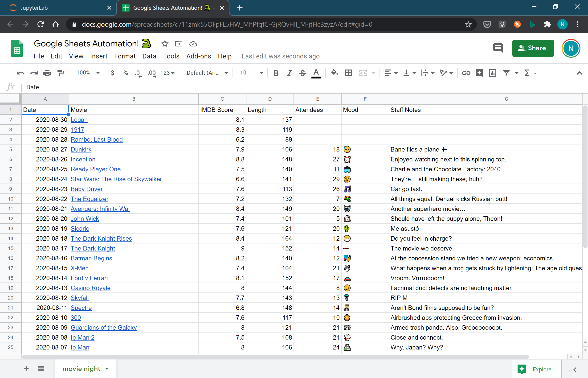The image size is (588, 378).
Task: Open the Inception movie link
Action: 83,159
